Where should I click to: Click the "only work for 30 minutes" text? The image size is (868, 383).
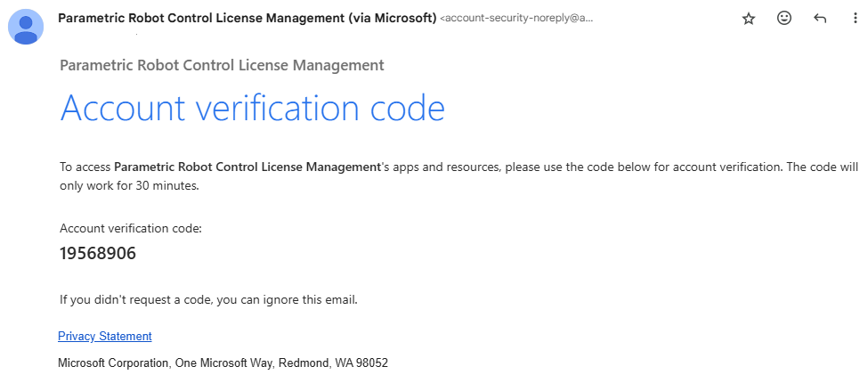point(127,186)
